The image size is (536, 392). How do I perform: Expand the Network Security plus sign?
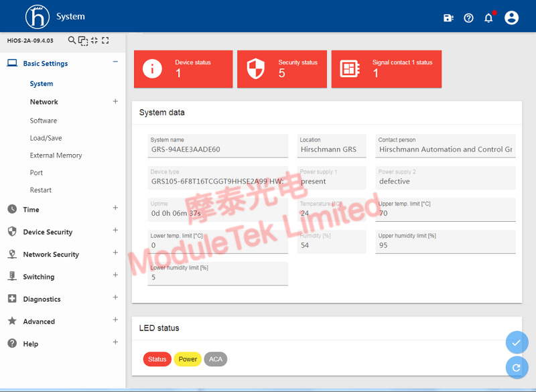115,253
